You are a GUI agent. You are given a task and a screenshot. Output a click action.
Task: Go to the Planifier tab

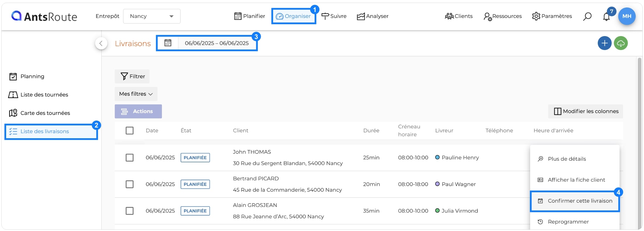(x=249, y=16)
